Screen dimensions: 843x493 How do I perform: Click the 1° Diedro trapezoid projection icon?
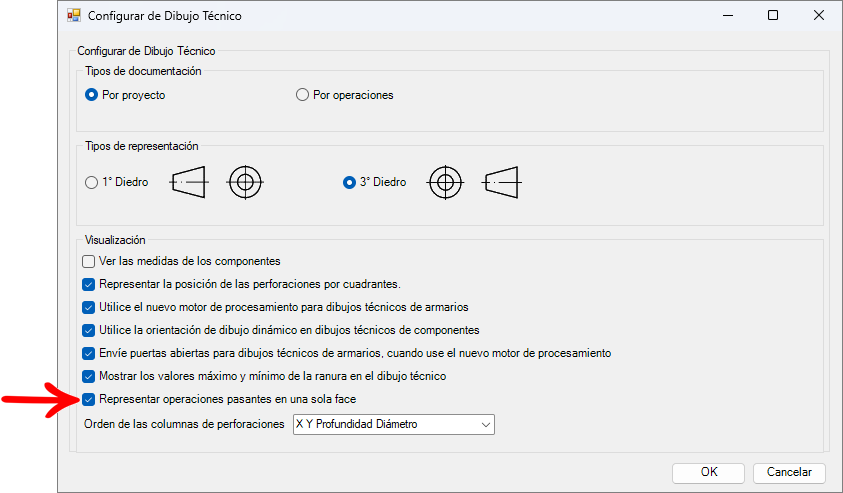coord(189,182)
